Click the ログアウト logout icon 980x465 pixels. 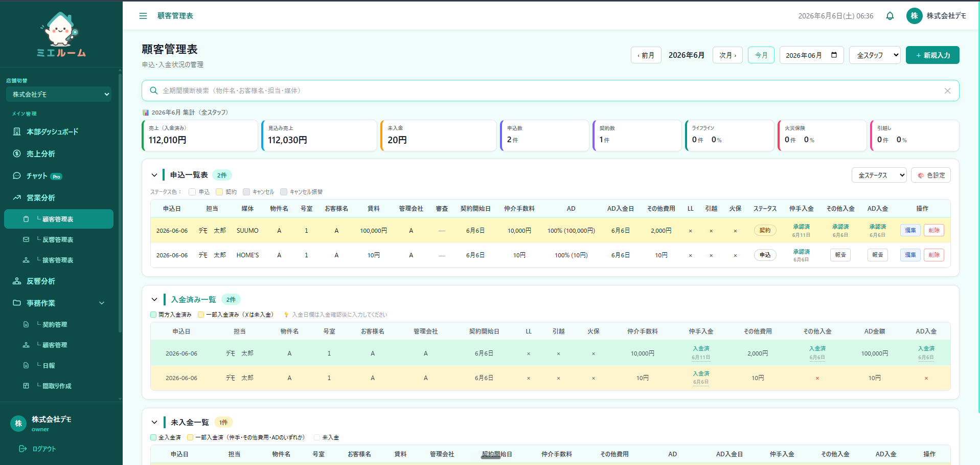click(22, 449)
